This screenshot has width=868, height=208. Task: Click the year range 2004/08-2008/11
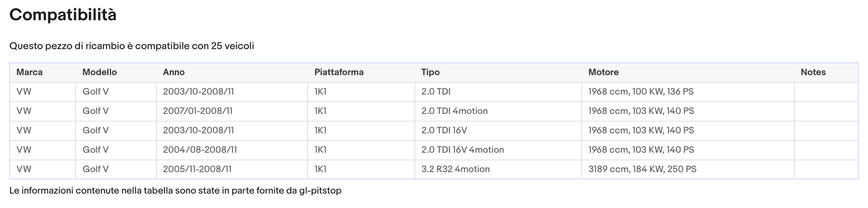[200, 150]
